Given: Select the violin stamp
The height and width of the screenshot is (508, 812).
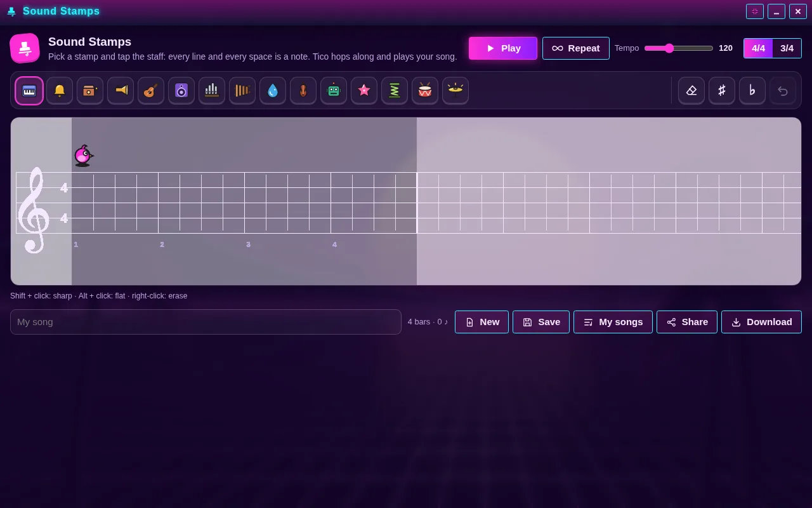Looking at the screenshot, I should pyautogui.click(x=303, y=90).
